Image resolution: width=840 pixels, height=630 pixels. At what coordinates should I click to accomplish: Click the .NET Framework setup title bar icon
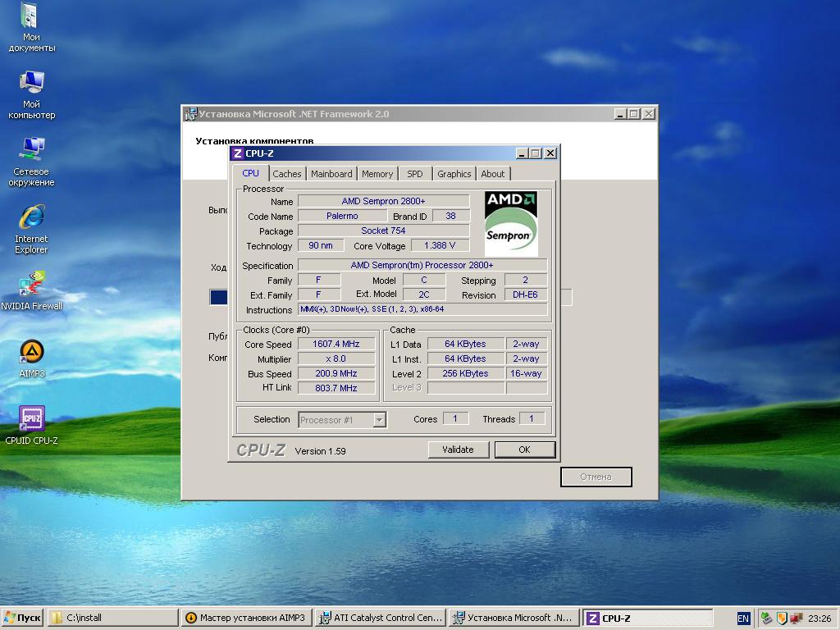[x=190, y=114]
